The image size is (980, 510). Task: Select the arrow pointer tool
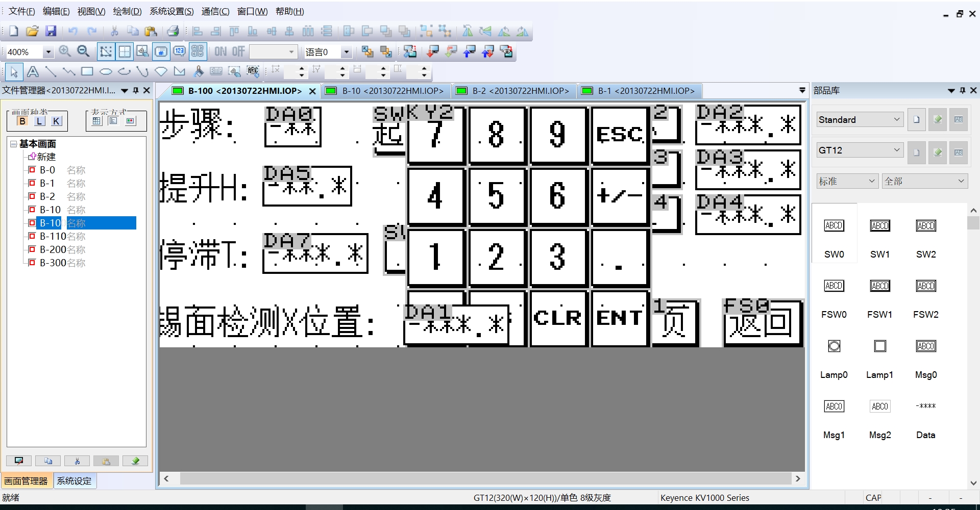(x=14, y=72)
